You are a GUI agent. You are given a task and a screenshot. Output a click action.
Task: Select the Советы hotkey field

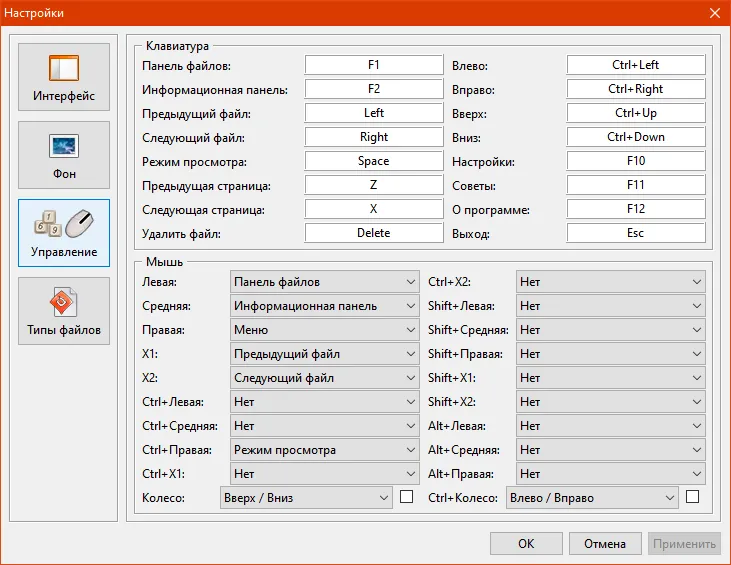point(636,185)
